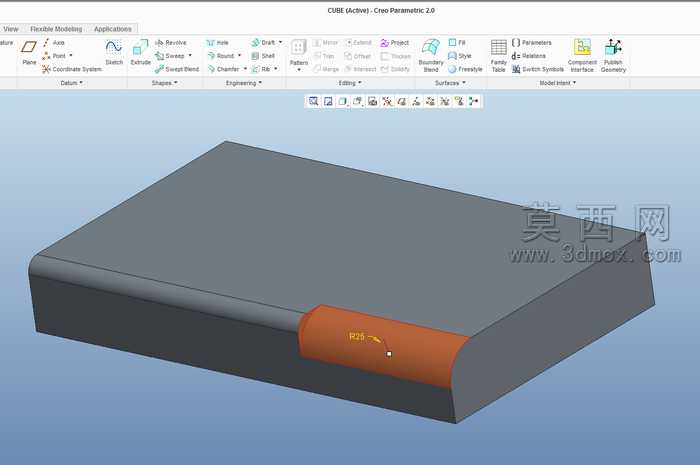This screenshot has width=700, height=465.
Task: Open the Family Table
Action: (x=498, y=55)
